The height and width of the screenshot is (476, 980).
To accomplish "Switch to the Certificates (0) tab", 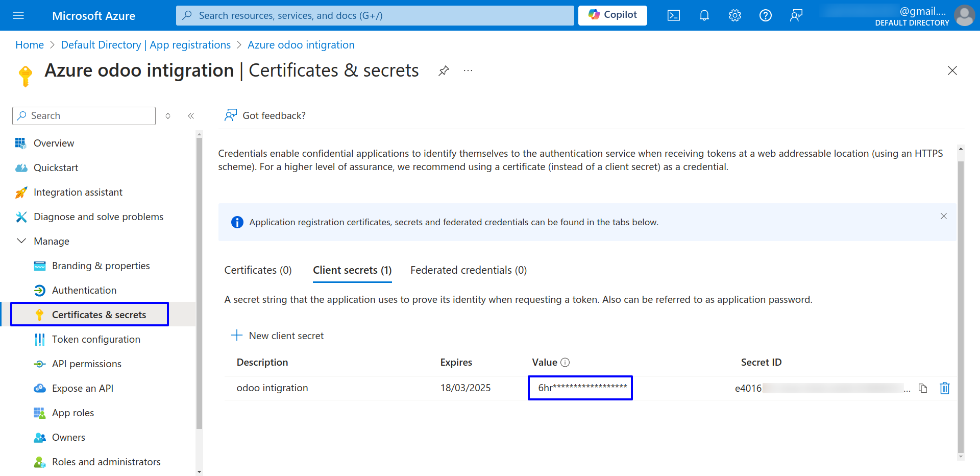I will (258, 270).
